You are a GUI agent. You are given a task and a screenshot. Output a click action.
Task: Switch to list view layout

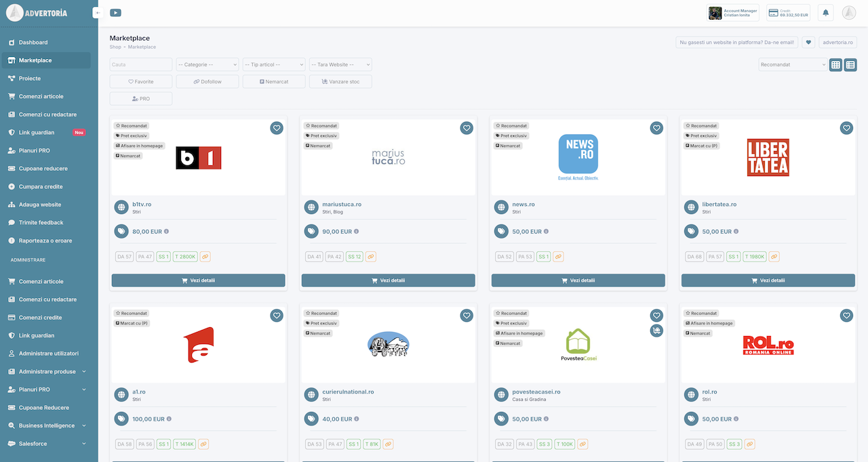(x=850, y=65)
